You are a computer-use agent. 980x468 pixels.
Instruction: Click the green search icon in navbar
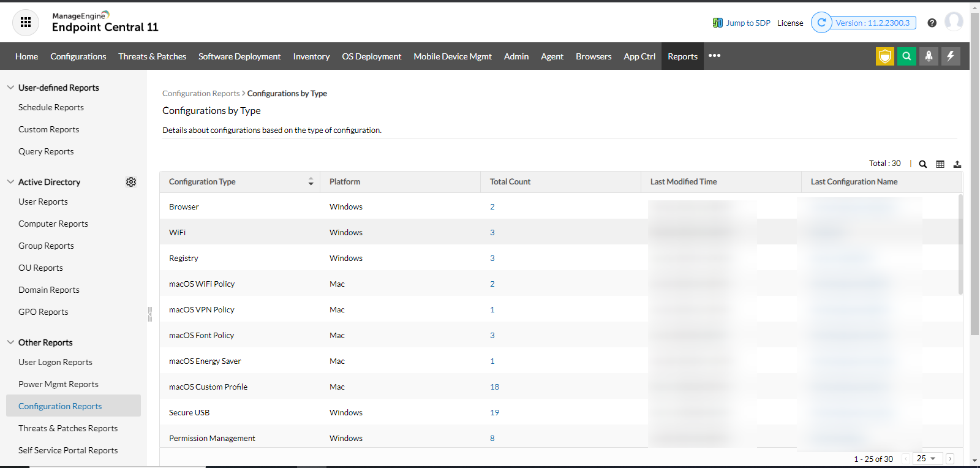[x=907, y=56]
